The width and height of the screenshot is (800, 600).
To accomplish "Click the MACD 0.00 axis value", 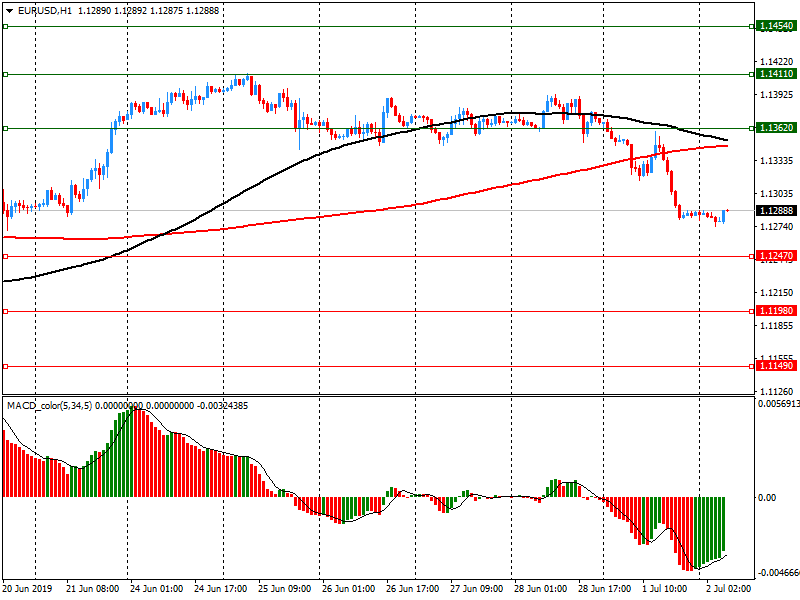I will (767, 497).
